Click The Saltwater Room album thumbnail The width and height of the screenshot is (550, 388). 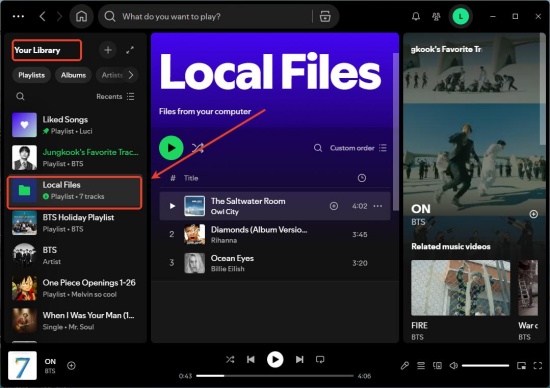coord(195,206)
